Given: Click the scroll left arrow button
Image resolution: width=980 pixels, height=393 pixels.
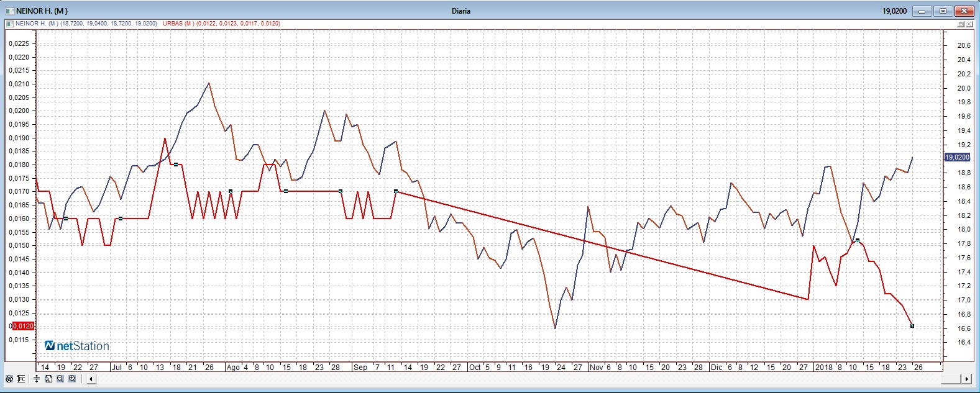Looking at the screenshot, I should 91,379.
